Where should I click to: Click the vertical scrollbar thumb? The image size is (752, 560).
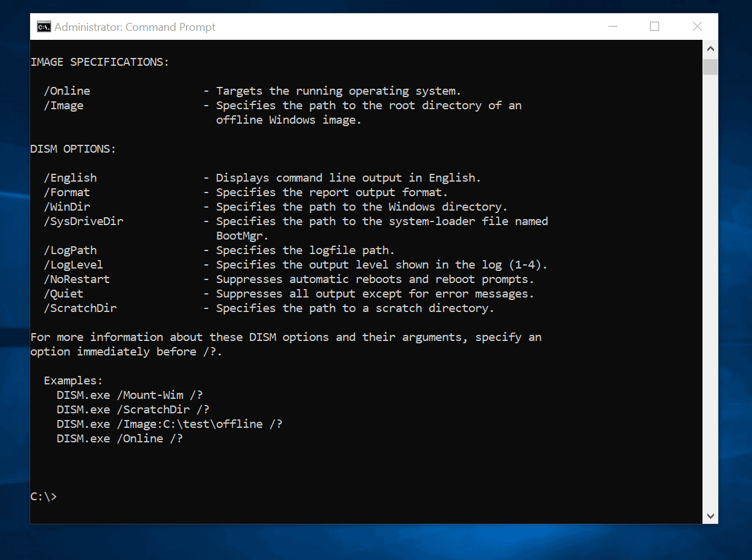click(710, 67)
